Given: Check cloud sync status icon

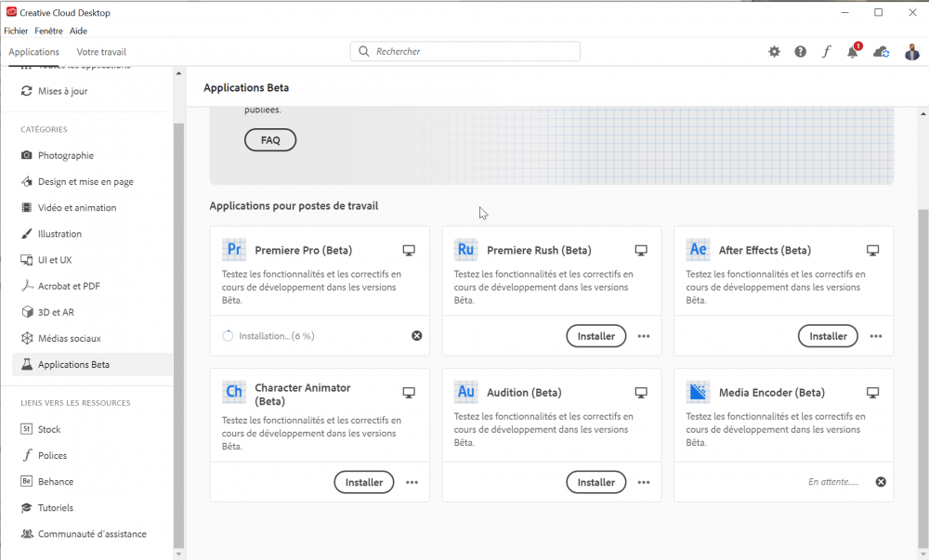Looking at the screenshot, I should (x=881, y=52).
